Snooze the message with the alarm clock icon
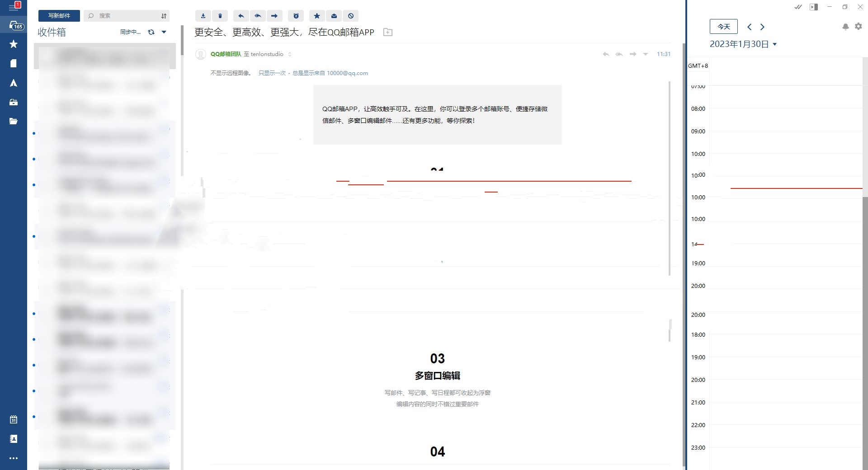 click(x=296, y=16)
